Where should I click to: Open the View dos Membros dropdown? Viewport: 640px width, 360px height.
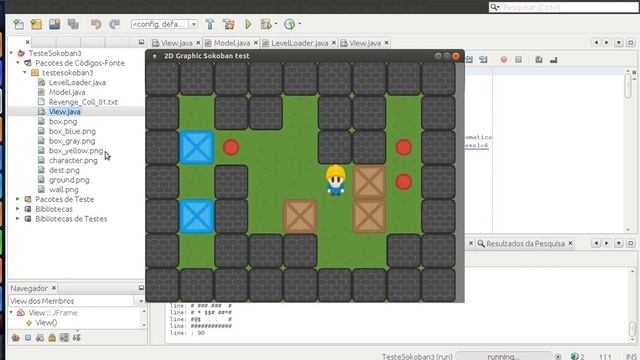(x=141, y=301)
